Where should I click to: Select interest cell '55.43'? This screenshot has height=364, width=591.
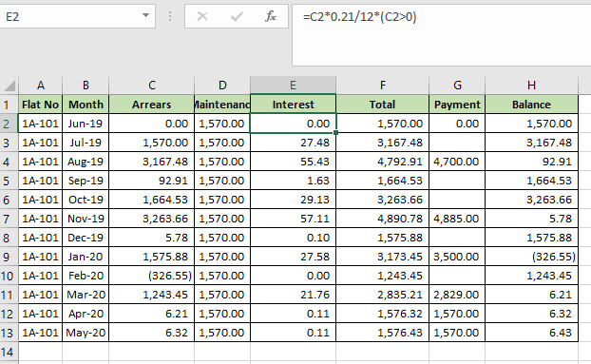tap(293, 162)
